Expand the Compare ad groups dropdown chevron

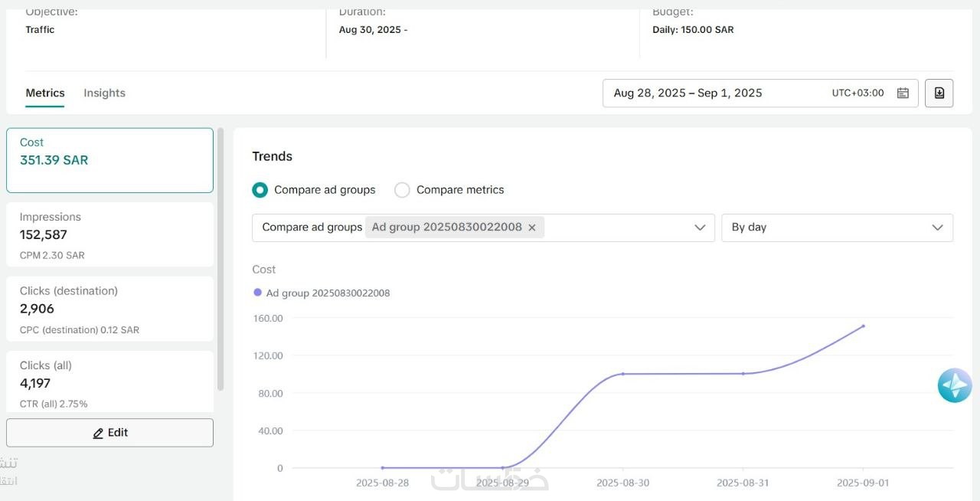click(699, 228)
